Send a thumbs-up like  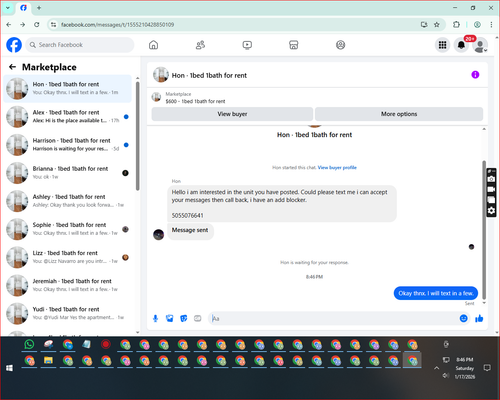click(x=479, y=318)
